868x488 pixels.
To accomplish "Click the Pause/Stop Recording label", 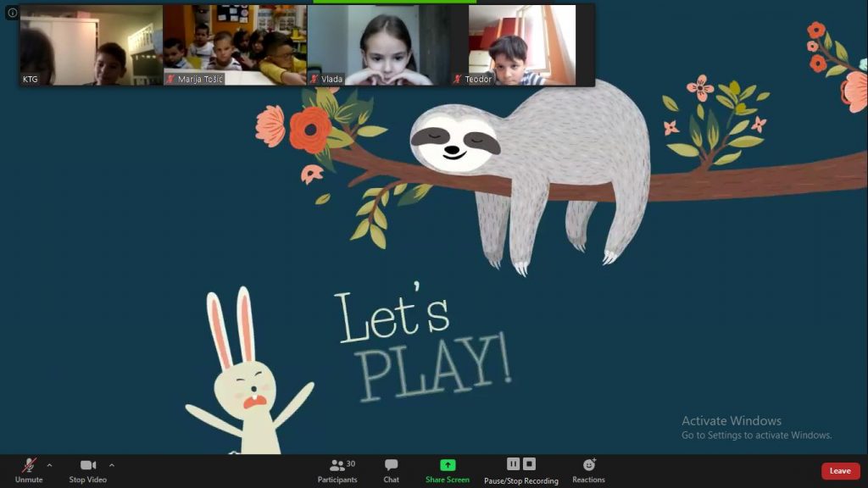I will click(x=521, y=480).
